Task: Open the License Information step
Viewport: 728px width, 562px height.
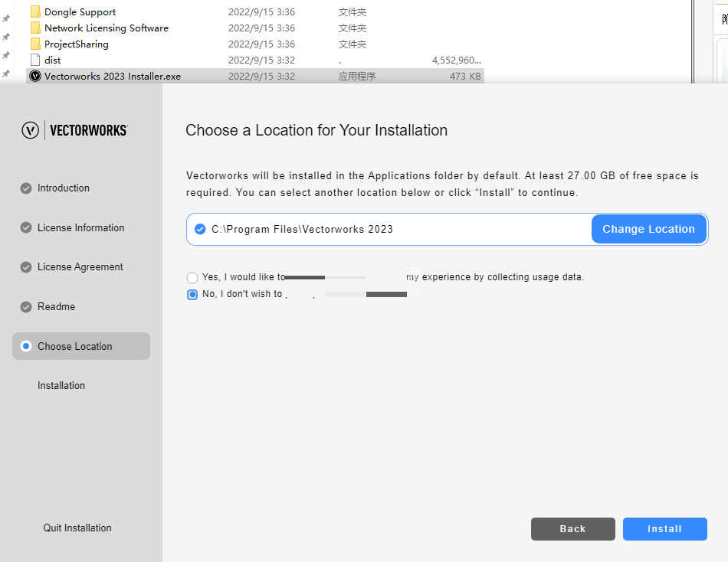Action: 80,228
